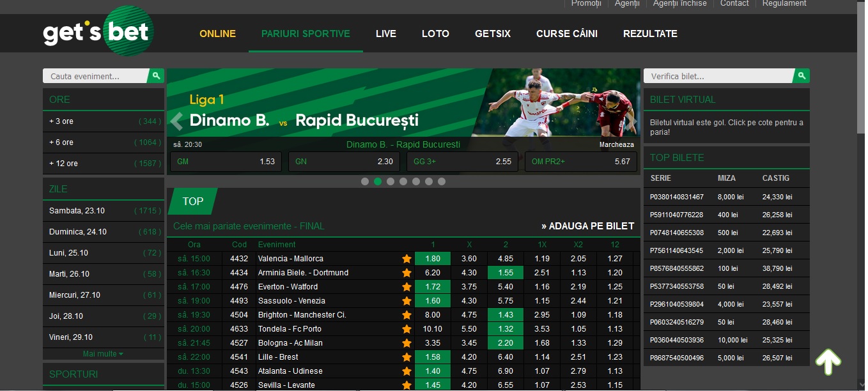
Task: Pick draw odds 3.75 for Everton - Watford
Action: pos(469,287)
